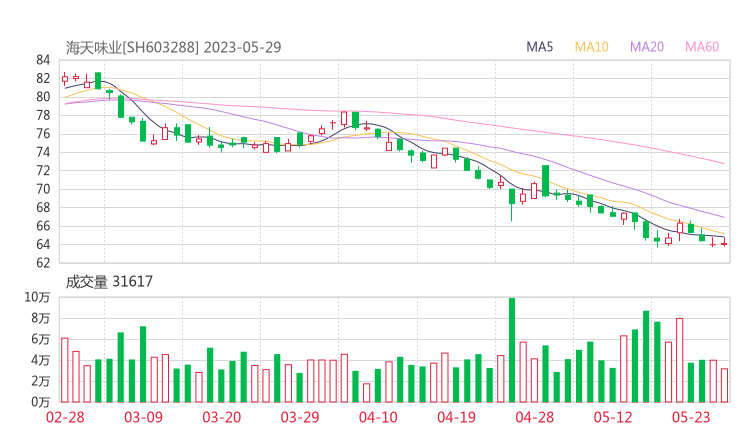Click the stock title 海天味业[SH603288]
Screen dimensions: 740x440
(x=132, y=47)
